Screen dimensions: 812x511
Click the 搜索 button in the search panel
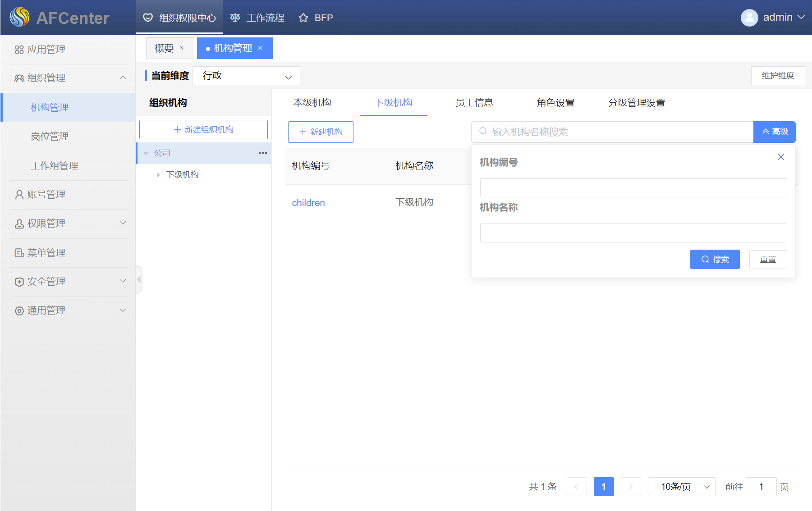715,260
